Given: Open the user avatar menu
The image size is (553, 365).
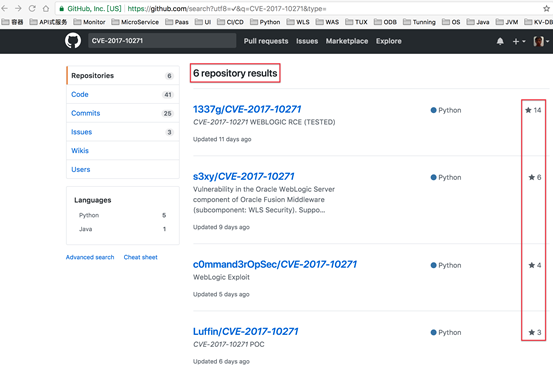Looking at the screenshot, I should click(541, 41).
